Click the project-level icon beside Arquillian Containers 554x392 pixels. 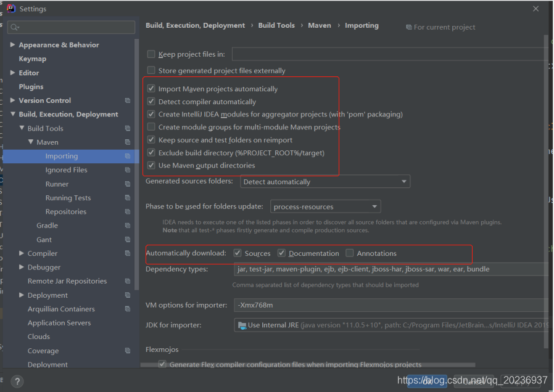coord(128,309)
